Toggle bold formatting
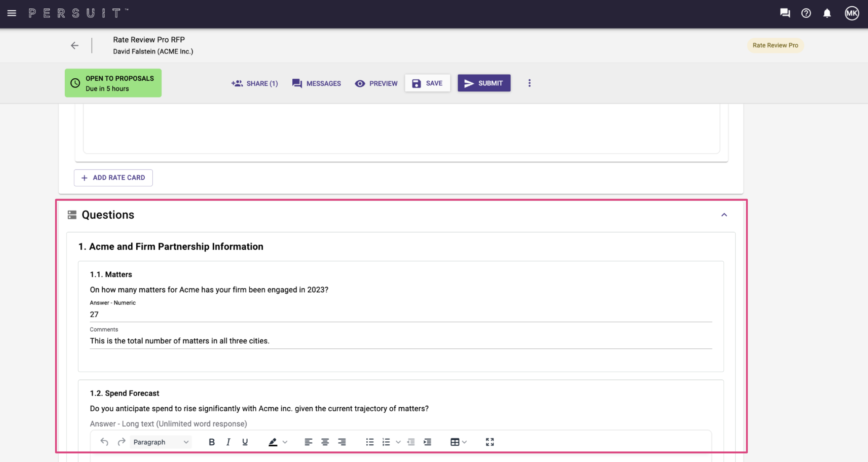 coord(212,442)
